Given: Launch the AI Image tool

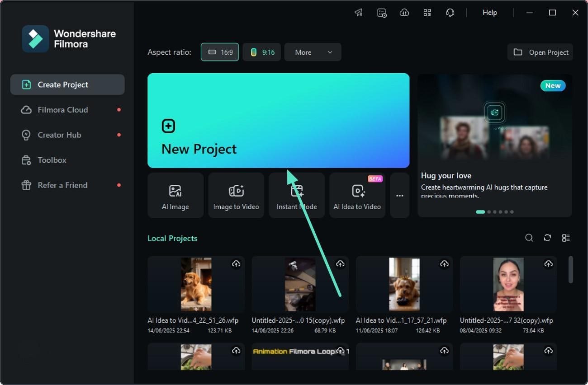Looking at the screenshot, I should [x=175, y=195].
